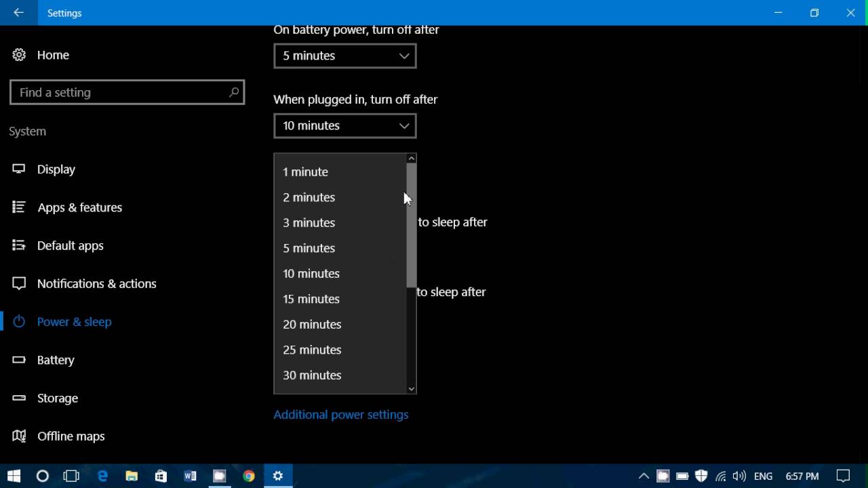Select the 20 minutes option
This screenshot has width=868, height=488.
[340, 325]
